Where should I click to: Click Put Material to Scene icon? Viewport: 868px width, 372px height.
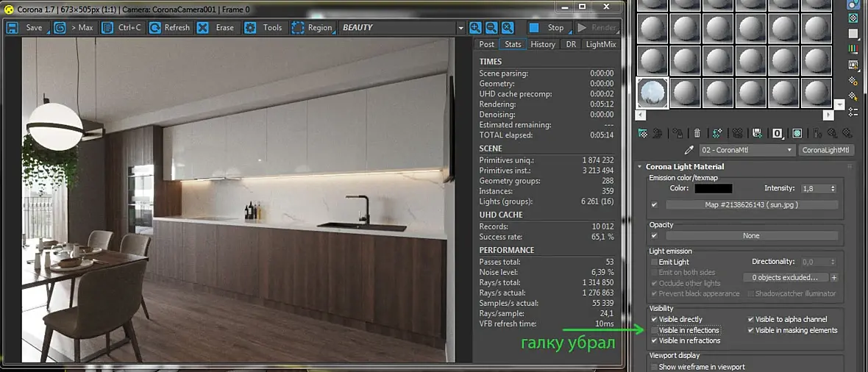click(657, 133)
